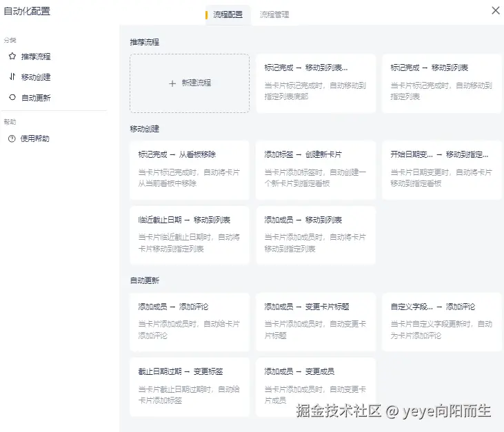Viewport: 504px width, 432px height.
Task: Click the 自动化配置 dialog title
Action: click(27, 11)
